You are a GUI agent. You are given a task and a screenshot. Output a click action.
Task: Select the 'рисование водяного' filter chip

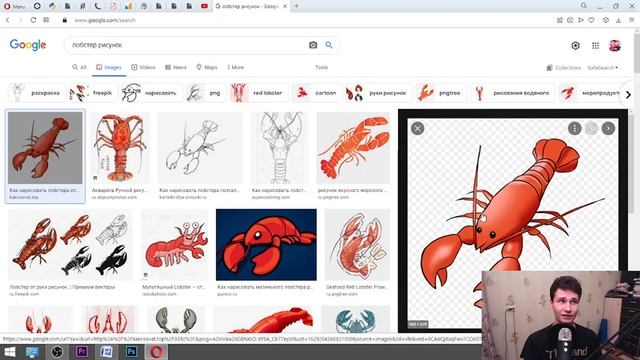513,93
